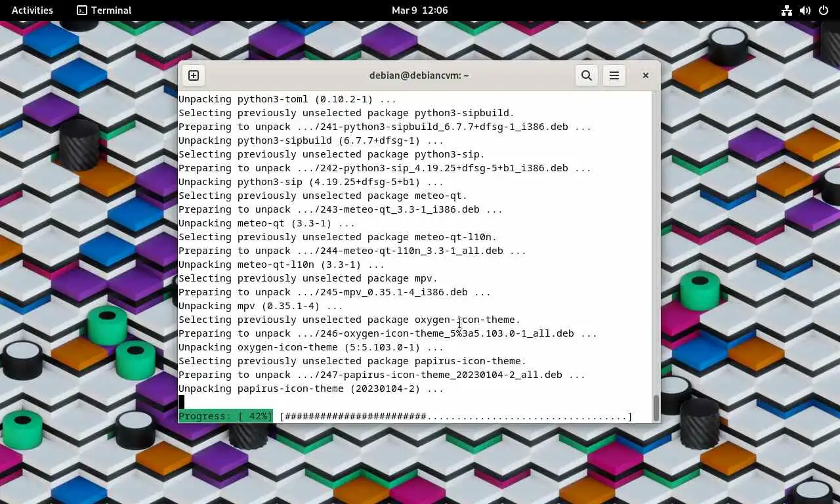This screenshot has height=504, width=840.
Task: Click the power icon in top bar
Action: click(x=824, y=10)
